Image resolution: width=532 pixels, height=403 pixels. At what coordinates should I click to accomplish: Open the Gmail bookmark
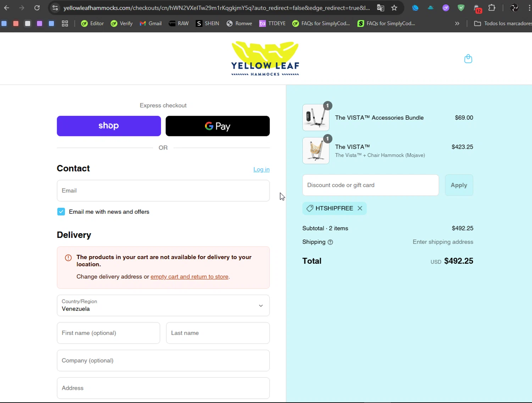151,23
